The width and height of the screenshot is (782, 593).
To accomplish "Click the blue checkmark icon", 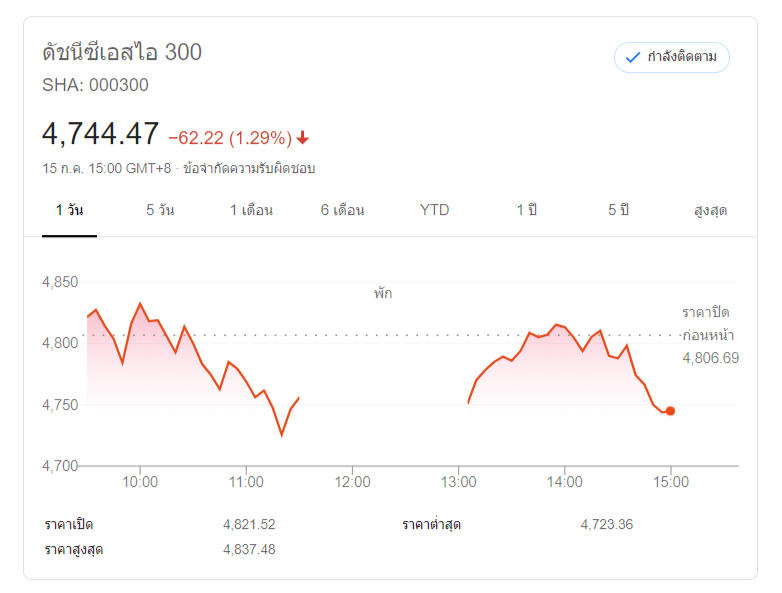I will 632,57.
